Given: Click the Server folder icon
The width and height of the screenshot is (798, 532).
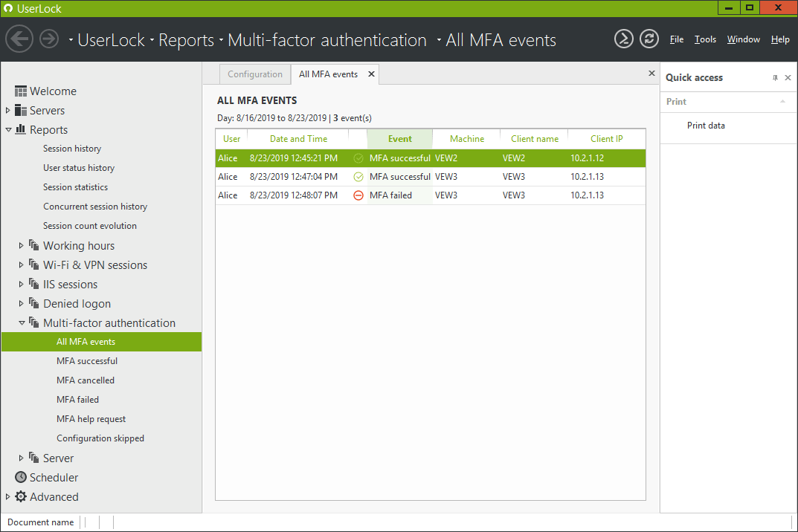Looking at the screenshot, I should tap(33, 458).
